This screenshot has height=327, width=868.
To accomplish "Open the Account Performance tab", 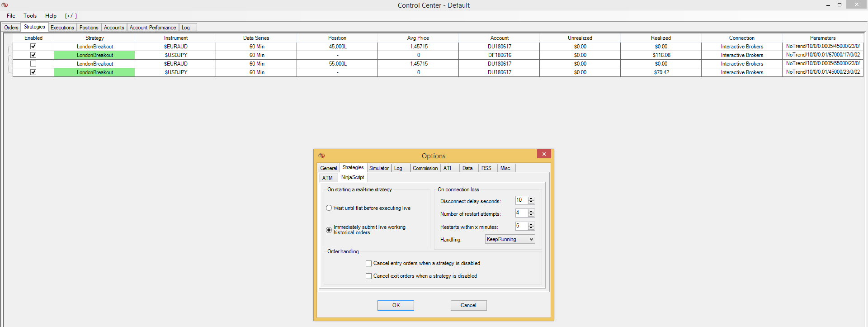I will pyautogui.click(x=153, y=28).
